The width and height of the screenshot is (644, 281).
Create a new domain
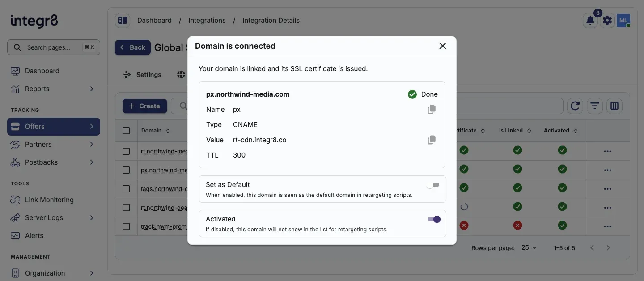[145, 106]
